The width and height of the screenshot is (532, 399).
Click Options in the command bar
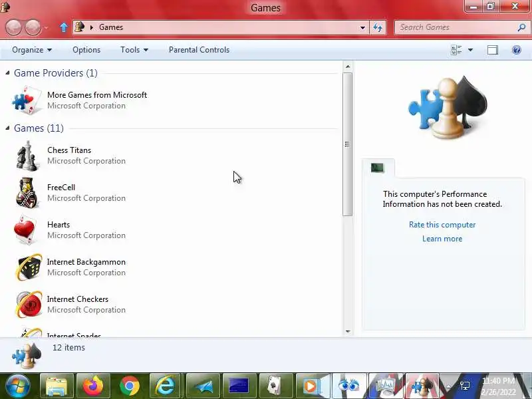click(86, 50)
